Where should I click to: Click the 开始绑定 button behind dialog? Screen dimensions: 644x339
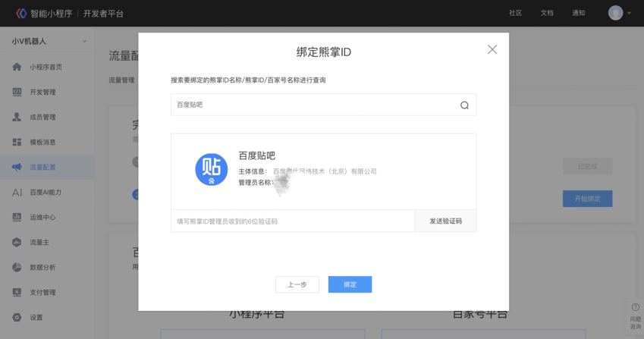click(587, 199)
